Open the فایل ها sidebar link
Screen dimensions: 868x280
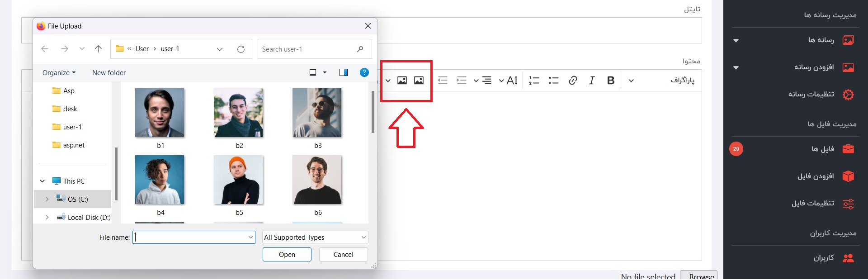click(823, 149)
